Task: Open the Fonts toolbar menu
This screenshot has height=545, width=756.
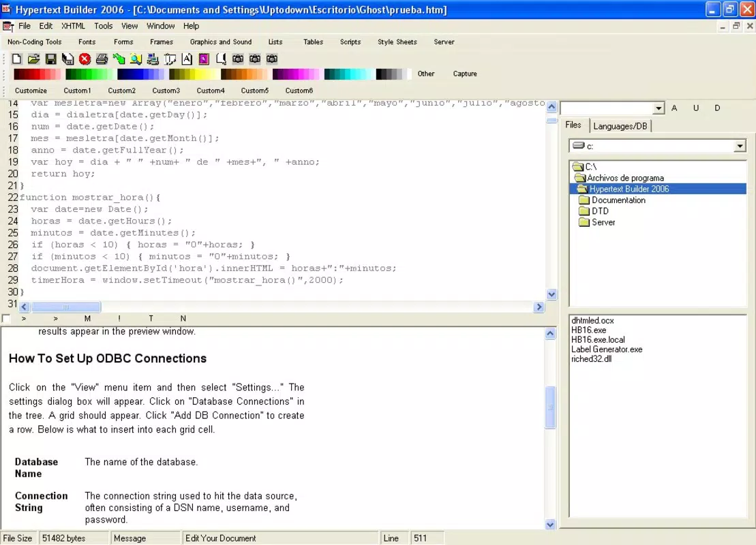Action: pos(87,42)
